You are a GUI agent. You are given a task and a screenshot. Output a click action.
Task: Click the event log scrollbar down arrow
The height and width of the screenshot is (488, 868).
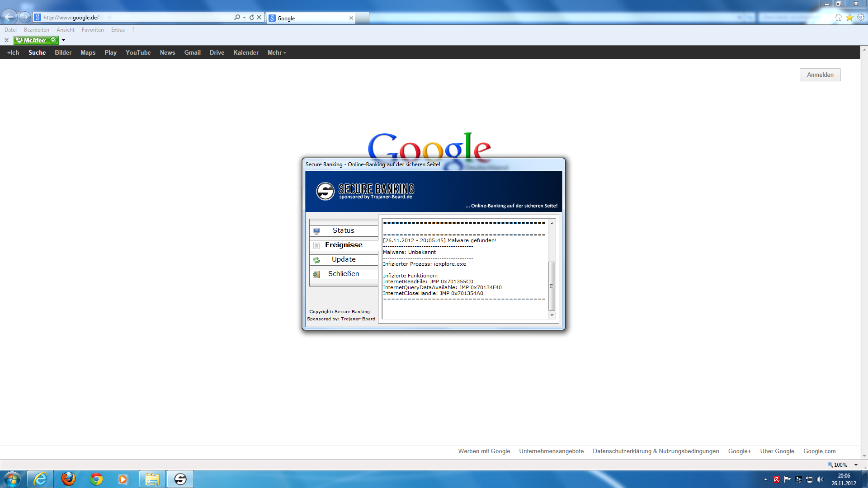point(552,315)
